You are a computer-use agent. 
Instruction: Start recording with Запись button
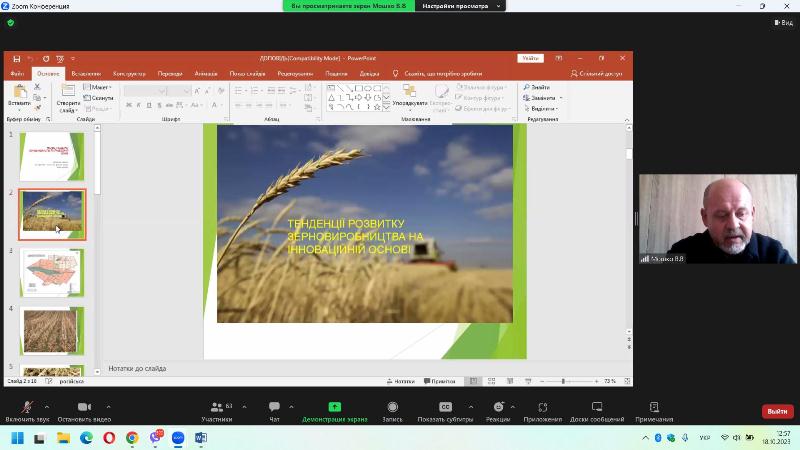tap(393, 408)
